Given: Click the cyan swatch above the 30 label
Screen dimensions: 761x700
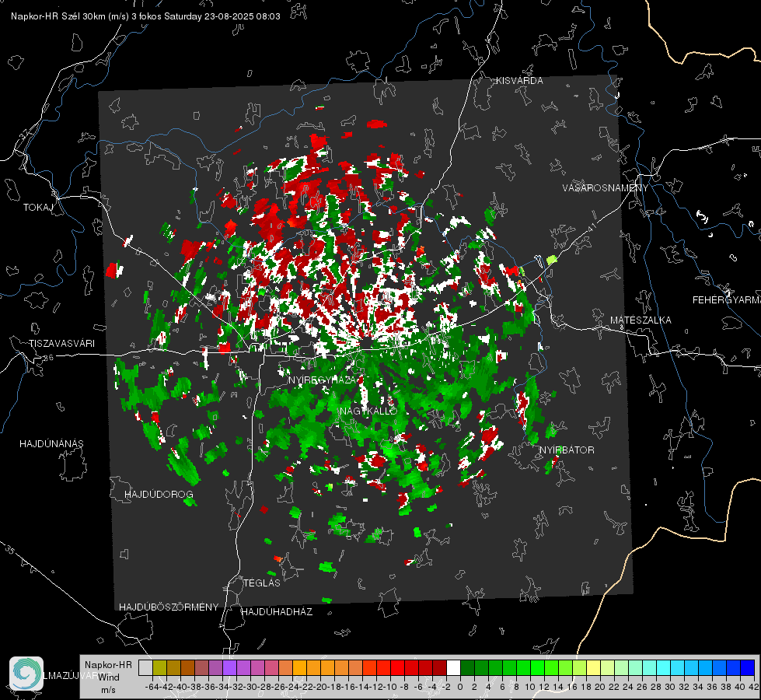Looking at the screenshot, I should click(664, 667).
